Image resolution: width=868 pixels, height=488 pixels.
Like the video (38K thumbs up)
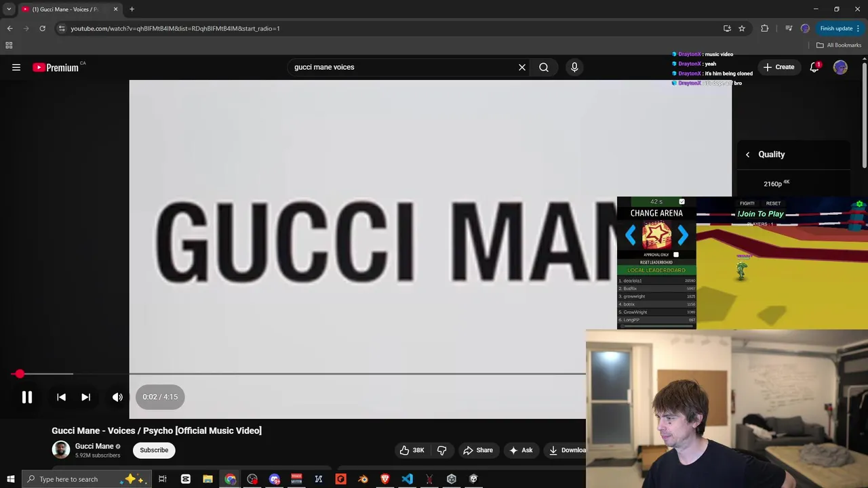coord(412,450)
